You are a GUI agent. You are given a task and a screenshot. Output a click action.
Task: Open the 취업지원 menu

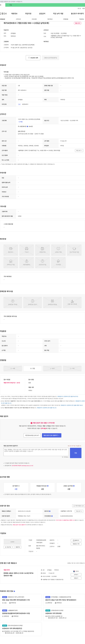pyautogui.click(x=28, y=13)
